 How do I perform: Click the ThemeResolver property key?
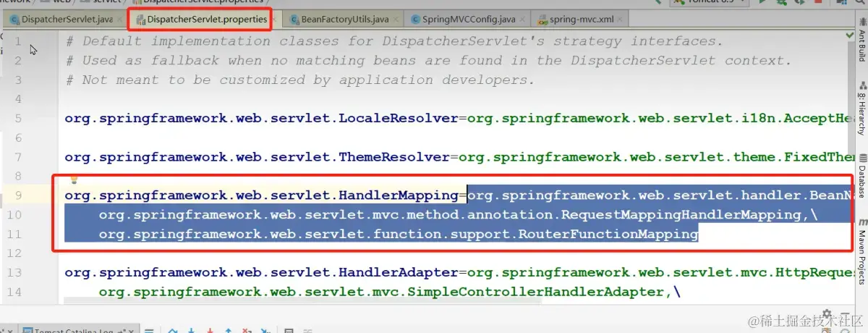257,157
